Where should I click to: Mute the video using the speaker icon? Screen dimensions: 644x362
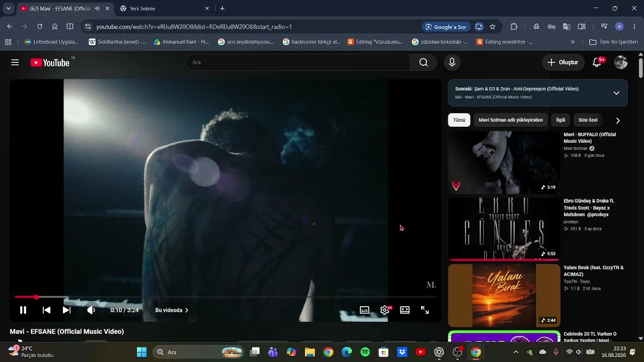(x=91, y=310)
